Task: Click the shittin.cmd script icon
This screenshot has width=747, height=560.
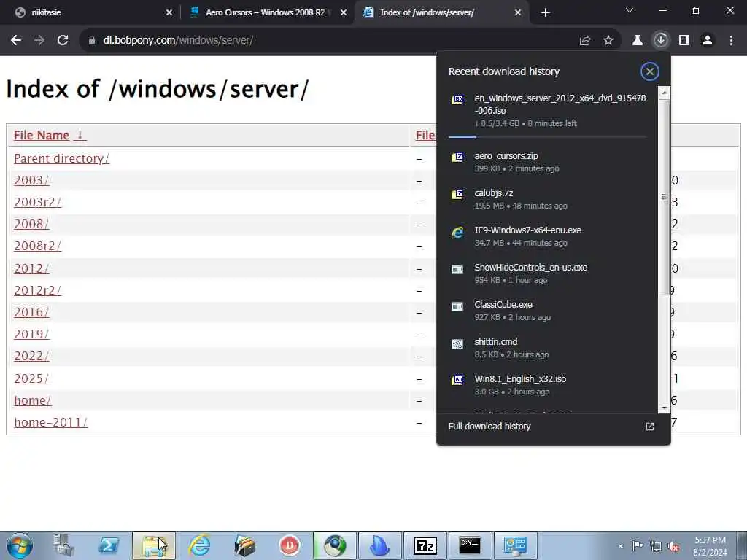Action: click(x=457, y=344)
